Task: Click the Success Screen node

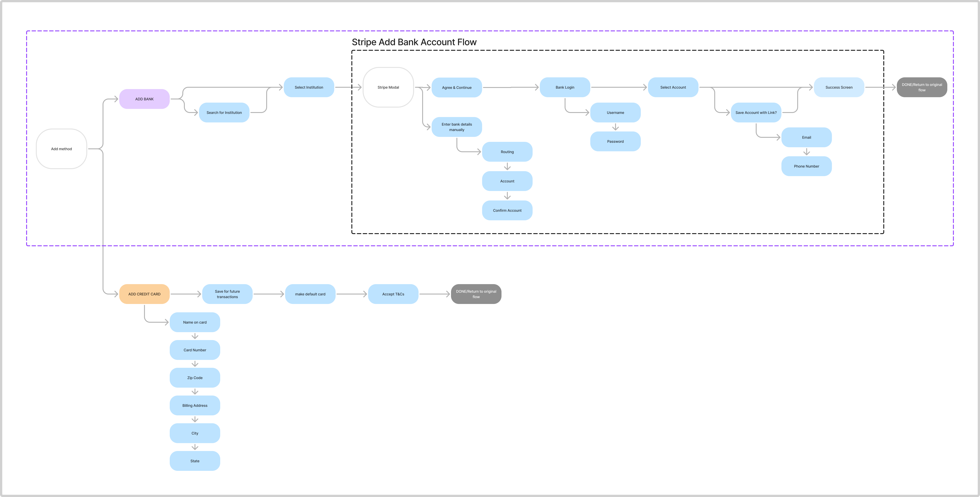Action: pyautogui.click(x=839, y=87)
